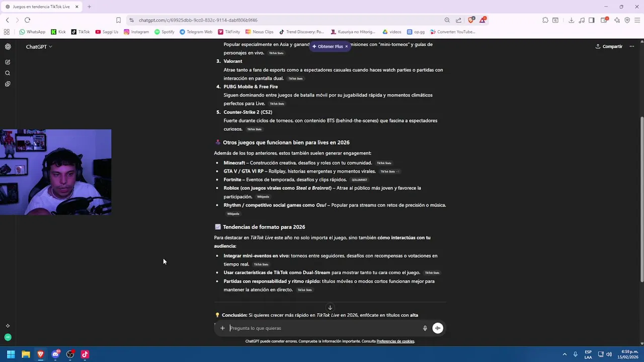Viewport: 644px width, 362px height.
Task: Click the TikTok Stats source chip after Valorant
Action: [295, 78]
